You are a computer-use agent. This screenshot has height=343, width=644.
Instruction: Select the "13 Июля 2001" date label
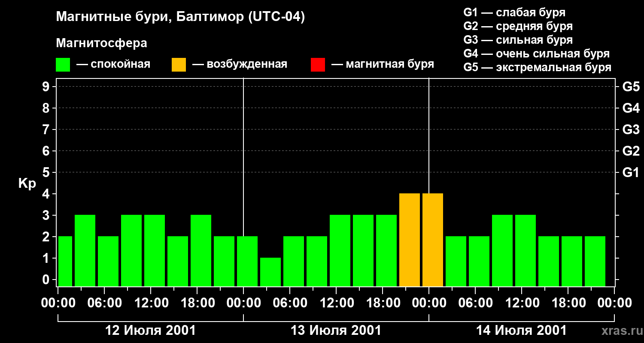point(336,331)
